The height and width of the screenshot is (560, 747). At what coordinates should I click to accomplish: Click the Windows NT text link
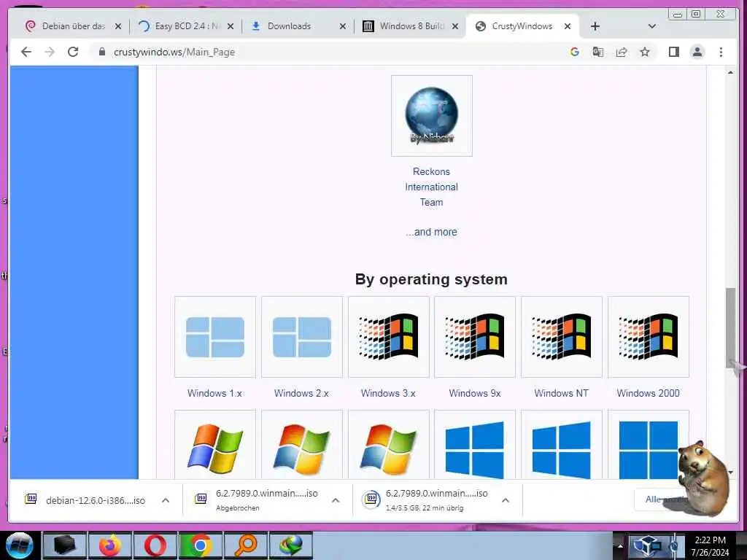click(x=561, y=393)
